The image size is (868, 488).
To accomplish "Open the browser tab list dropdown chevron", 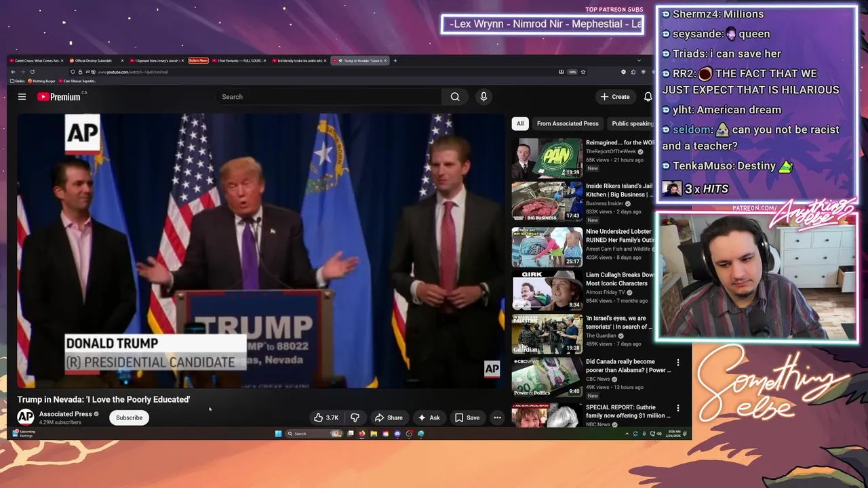I will [x=638, y=60].
